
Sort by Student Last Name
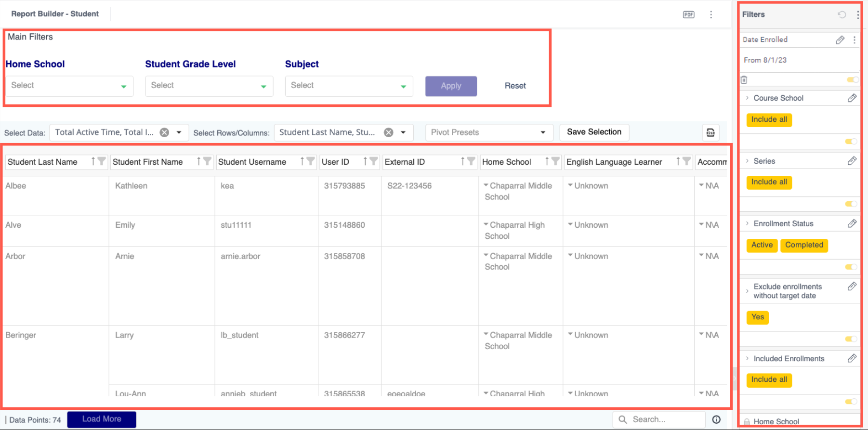93,161
